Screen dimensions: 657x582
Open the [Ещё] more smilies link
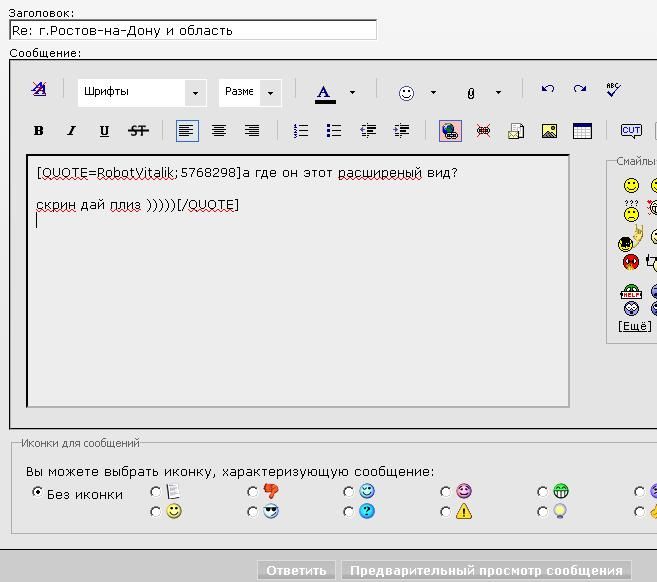coord(634,326)
